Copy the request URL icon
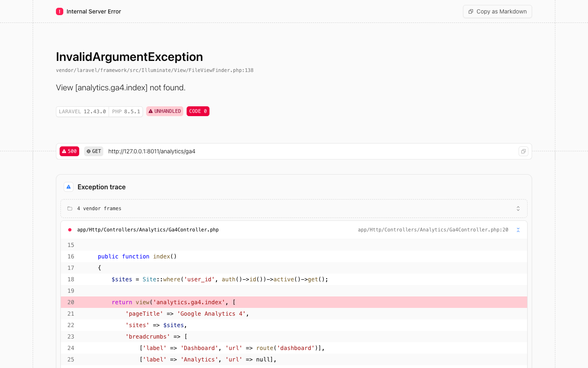Screen dimensions: 588x368 pos(523,151)
